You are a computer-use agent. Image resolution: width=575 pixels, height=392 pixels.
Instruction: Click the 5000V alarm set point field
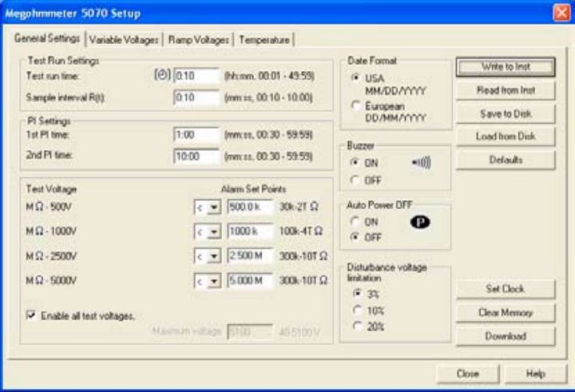click(250, 280)
